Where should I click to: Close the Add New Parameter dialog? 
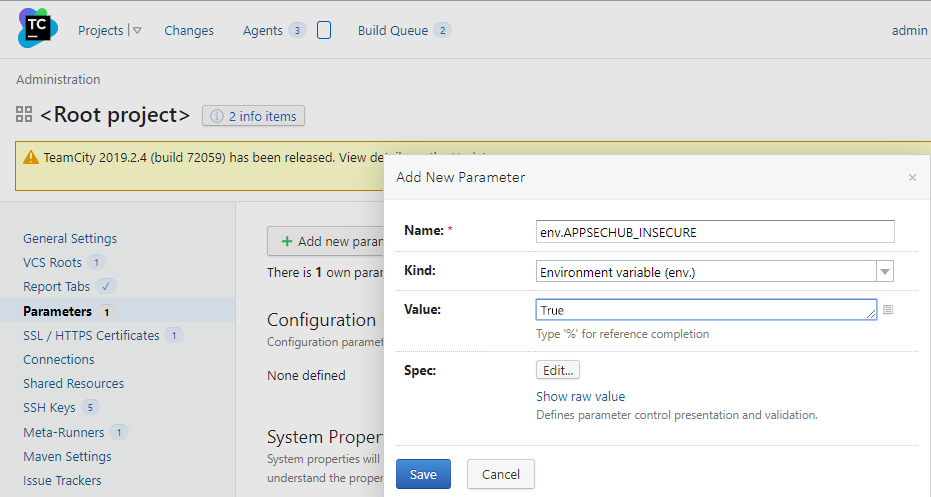tap(911, 178)
